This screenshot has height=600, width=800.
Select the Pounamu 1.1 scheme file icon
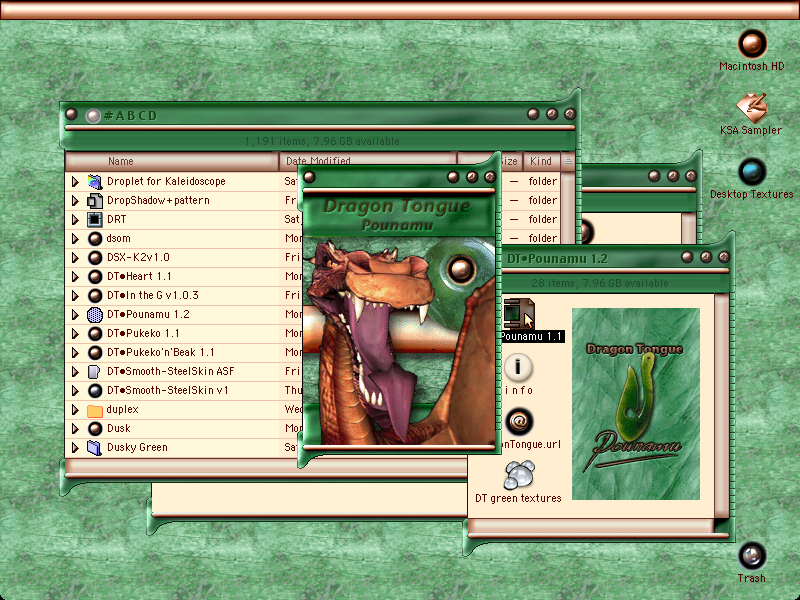[518, 313]
